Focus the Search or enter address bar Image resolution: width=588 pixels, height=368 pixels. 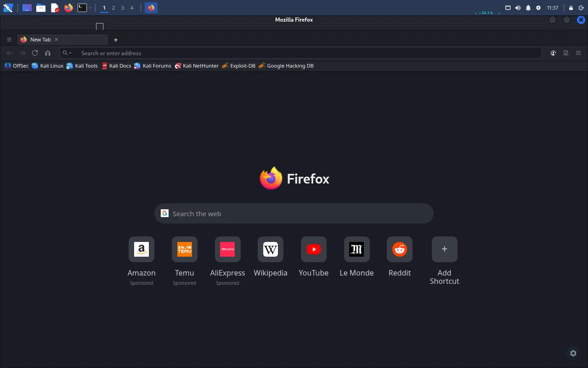coord(300,53)
